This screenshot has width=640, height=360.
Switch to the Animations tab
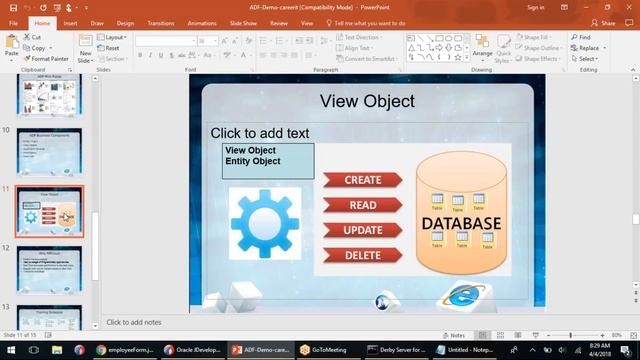(202, 23)
